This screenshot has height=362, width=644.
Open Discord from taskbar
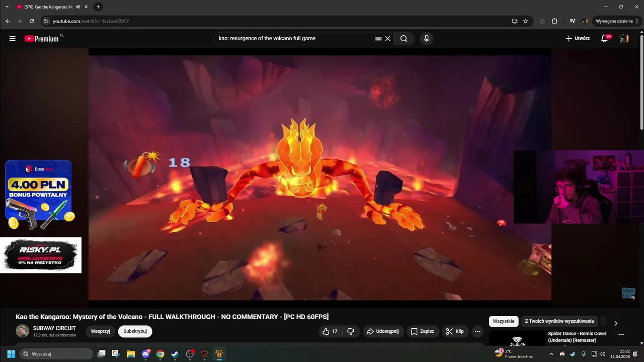(x=145, y=354)
